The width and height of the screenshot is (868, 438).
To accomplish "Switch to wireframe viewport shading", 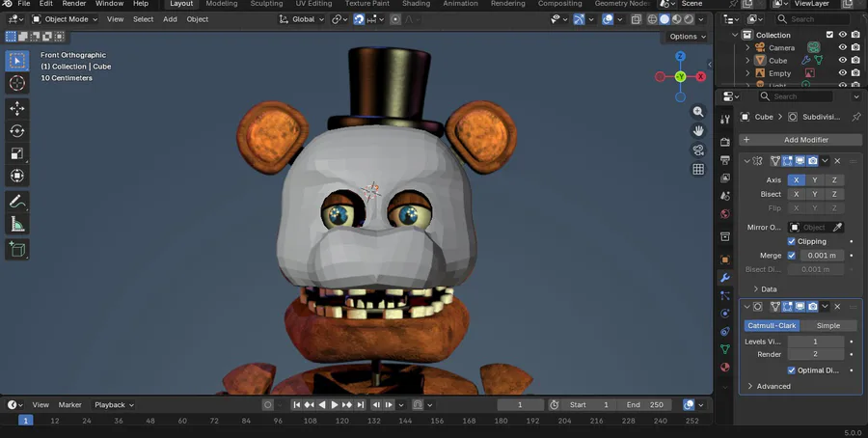I will (653, 19).
